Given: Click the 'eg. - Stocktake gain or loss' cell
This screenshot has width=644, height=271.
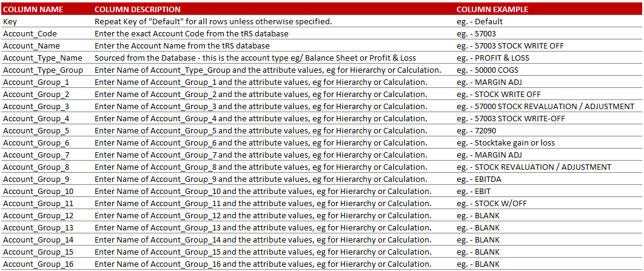Looking at the screenshot, I should point(506,142).
